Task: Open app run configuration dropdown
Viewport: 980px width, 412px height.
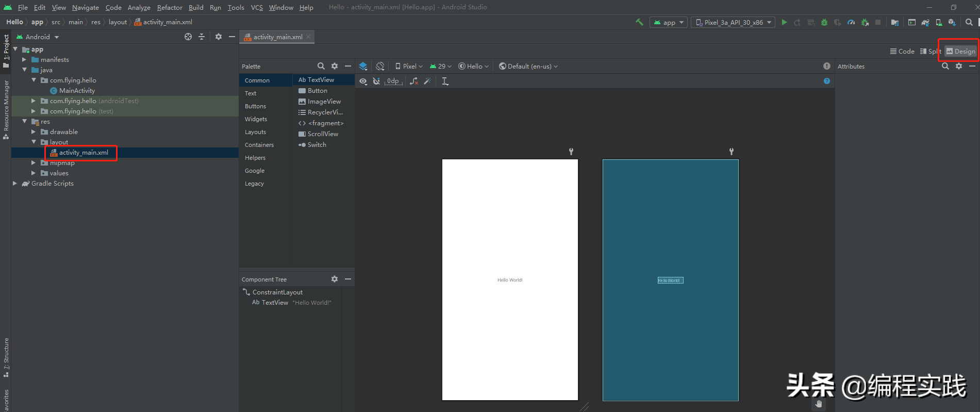Action: [669, 22]
